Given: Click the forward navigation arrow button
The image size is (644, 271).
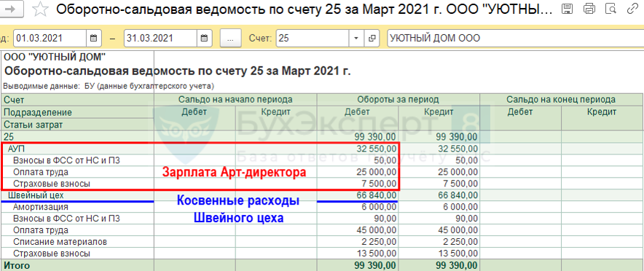Looking at the screenshot, I should 12,9.
